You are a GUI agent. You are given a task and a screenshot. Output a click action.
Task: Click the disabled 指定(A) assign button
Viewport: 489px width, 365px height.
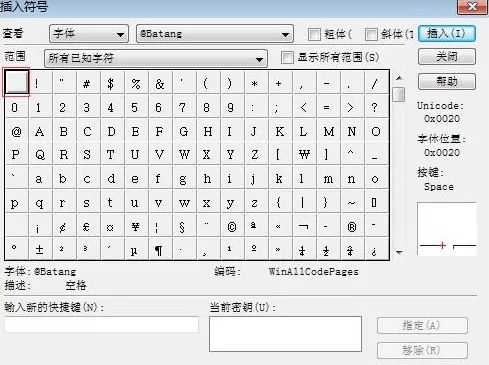422,325
